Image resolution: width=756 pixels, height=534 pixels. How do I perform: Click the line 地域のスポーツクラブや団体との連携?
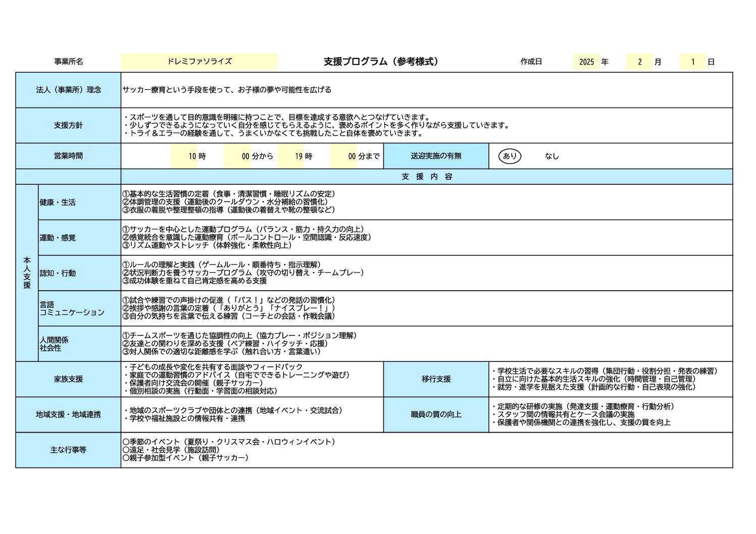233,410
